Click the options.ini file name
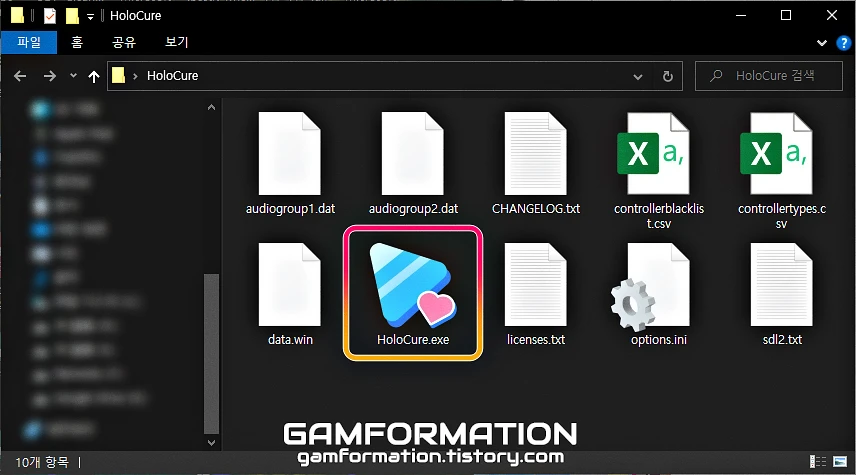Image resolution: width=856 pixels, height=475 pixels. [x=659, y=340]
